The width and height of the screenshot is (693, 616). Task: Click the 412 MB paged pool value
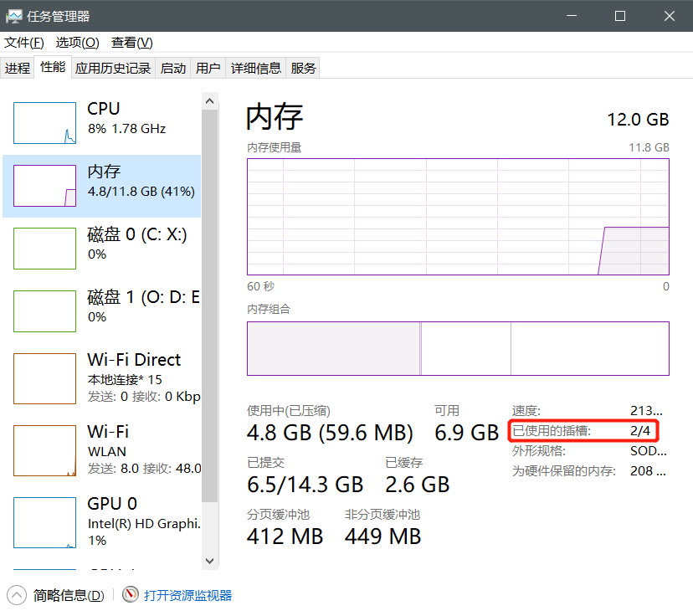(x=285, y=536)
